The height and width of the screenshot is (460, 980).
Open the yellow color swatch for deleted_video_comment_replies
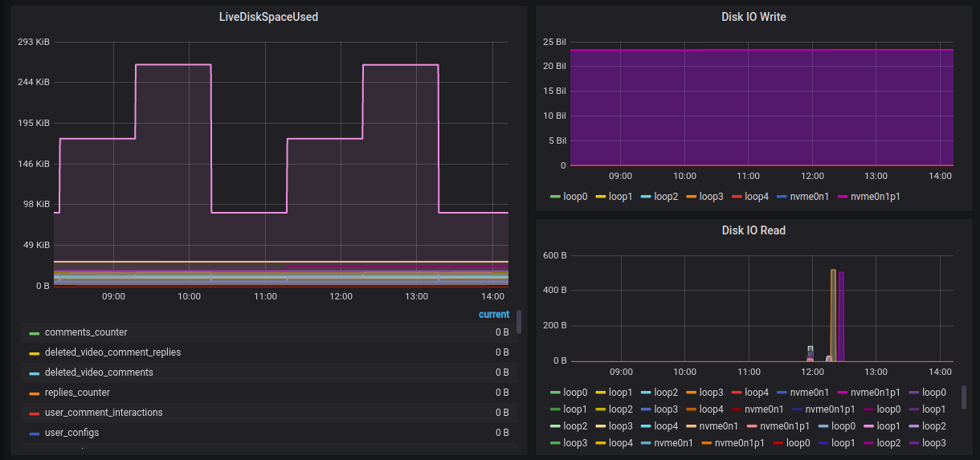(34, 353)
